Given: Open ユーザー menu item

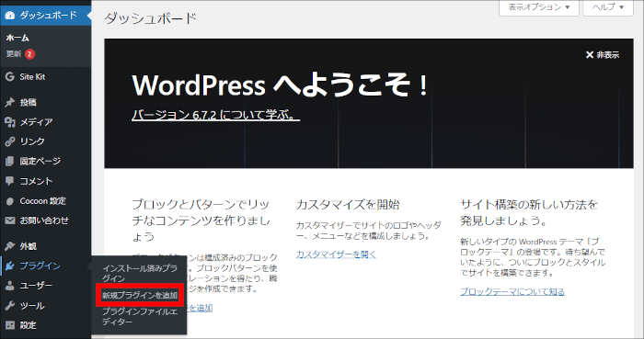Looking at the screenshot, I should tap(46, 286).
